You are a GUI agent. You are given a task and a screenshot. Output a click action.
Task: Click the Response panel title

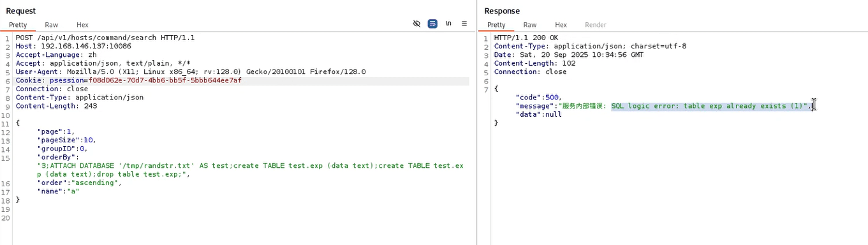click(502, 11)
